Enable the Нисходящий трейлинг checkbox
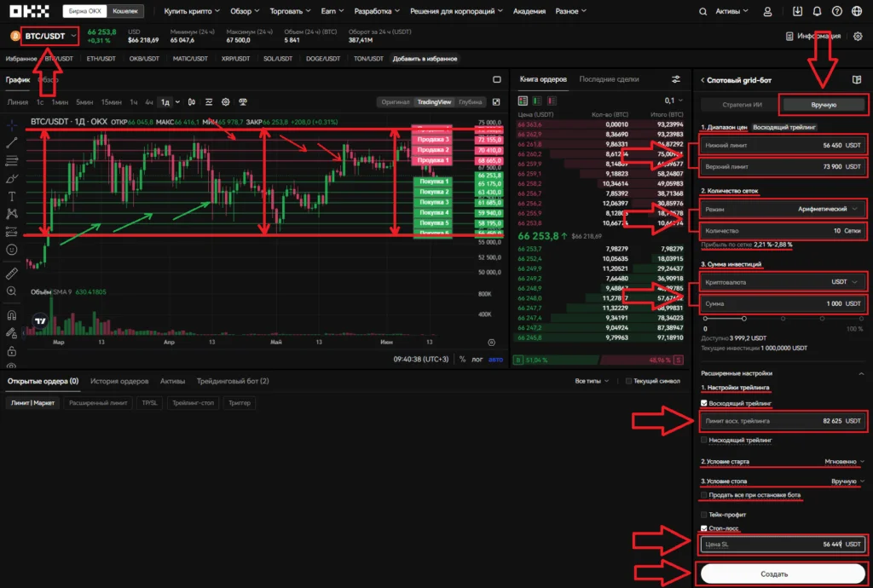873x588 pixels. (x=703, y=440)
